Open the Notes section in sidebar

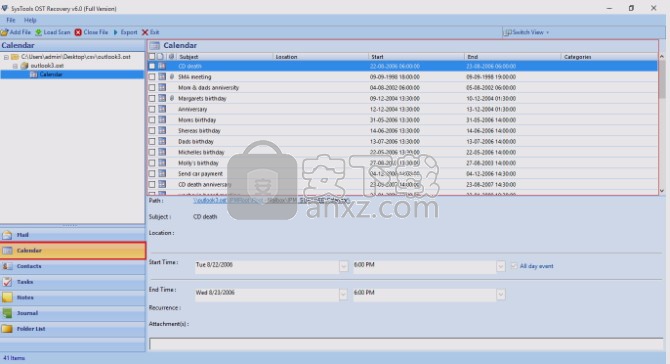[73, 297]
